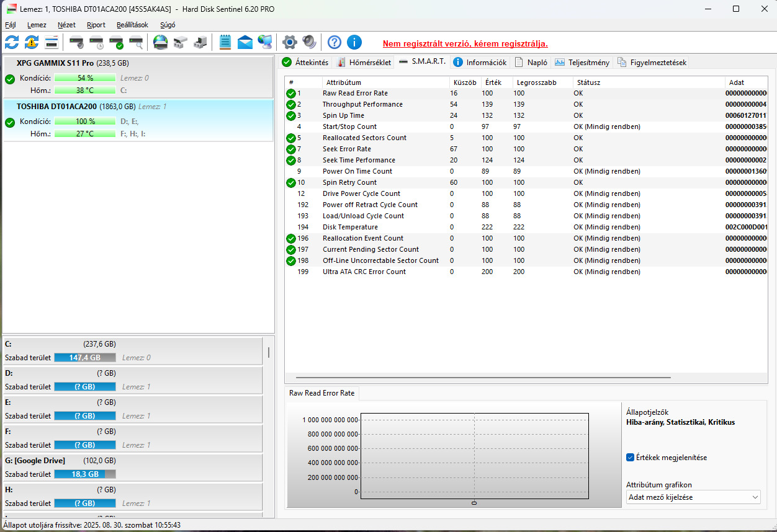Click the 38 °C temperature bar
Image resolution: width=777 pixels, height=532 pixels.
tap(85, 90)
